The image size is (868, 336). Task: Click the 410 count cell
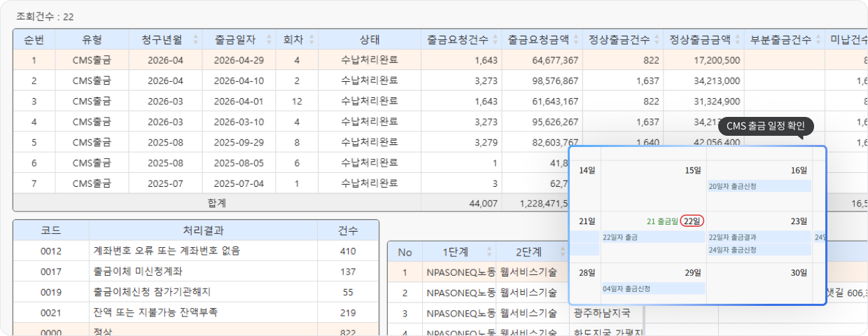pos(348,251)
